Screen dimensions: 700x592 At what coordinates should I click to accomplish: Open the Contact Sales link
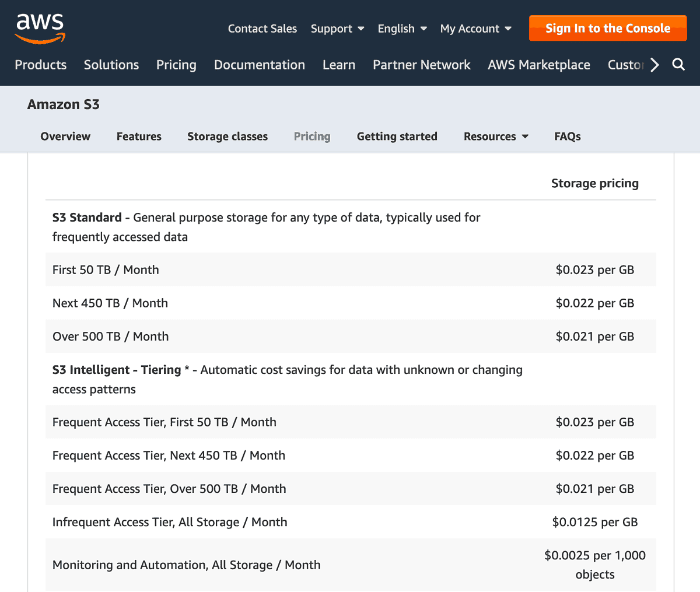[262, 29]
